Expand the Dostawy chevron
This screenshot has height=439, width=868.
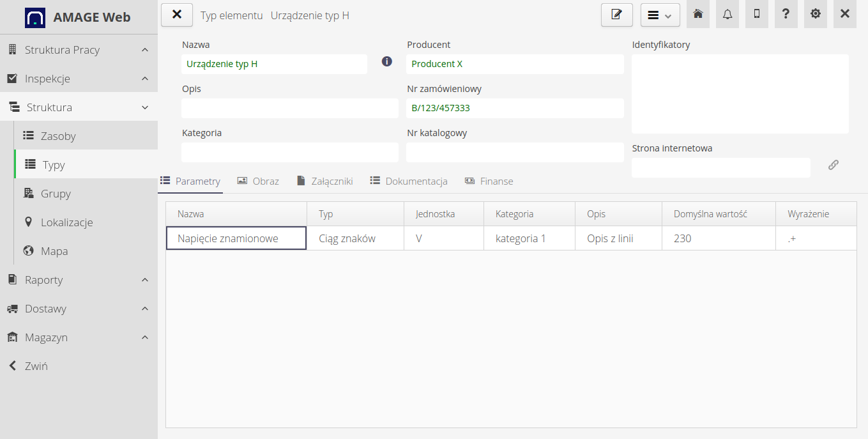pos(145,309)
